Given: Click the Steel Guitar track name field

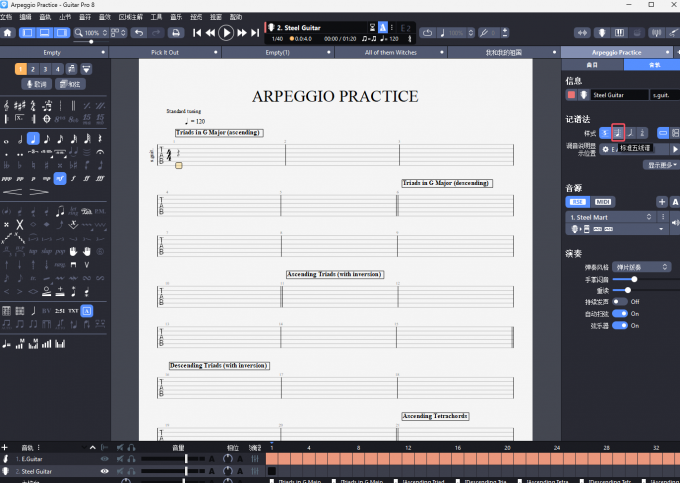Looking at the screenshot, I should (616, 95).
